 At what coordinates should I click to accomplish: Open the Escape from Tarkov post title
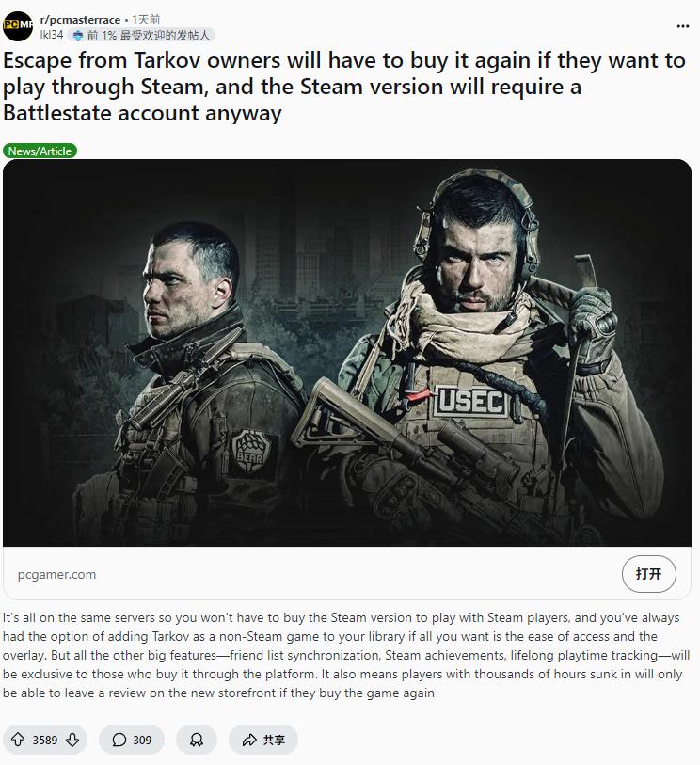point(344,87)
